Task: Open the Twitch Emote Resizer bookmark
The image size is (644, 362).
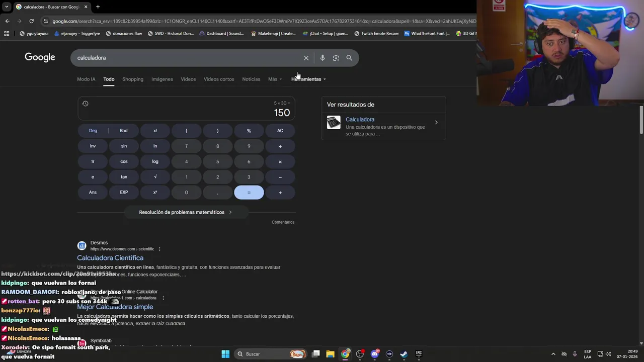Action: [x=376, y=34]
